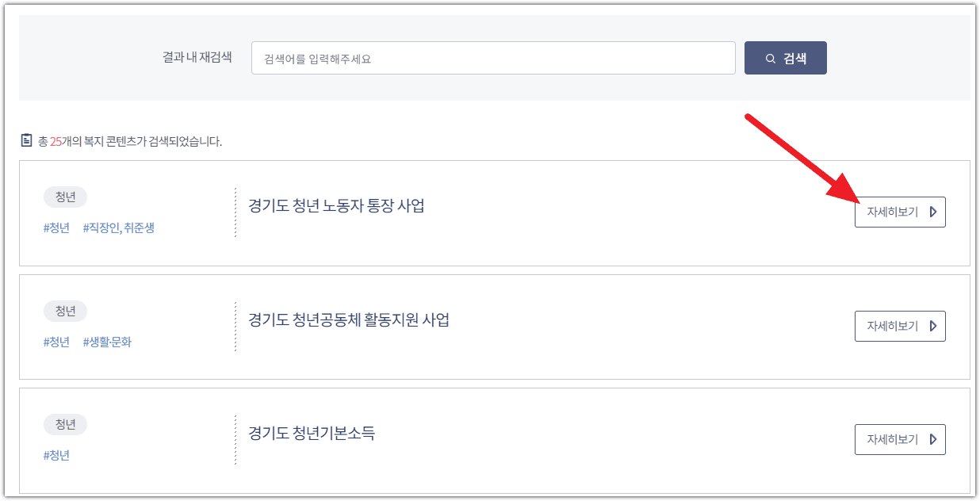Select the 청년 badge on the 청년공동체 result
The width and height of the screenshot is (980, 501).
pos(66,311)
